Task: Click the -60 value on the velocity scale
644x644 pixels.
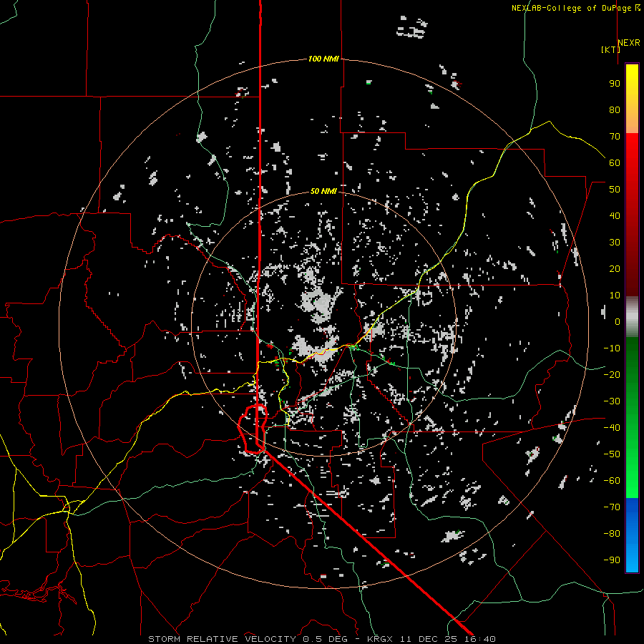Action: point(612,481)
